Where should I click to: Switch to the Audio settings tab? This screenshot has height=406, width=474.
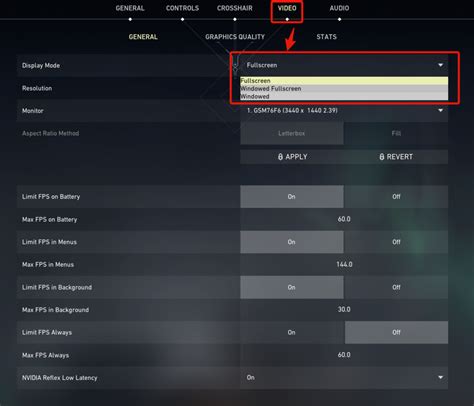tap(339, 8)
